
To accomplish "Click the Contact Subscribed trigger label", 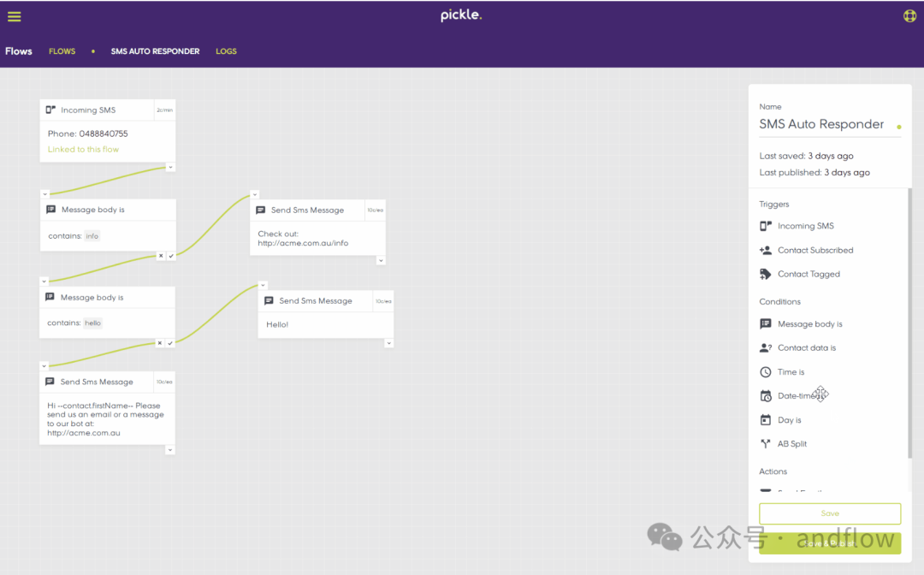I will (815, 250).
